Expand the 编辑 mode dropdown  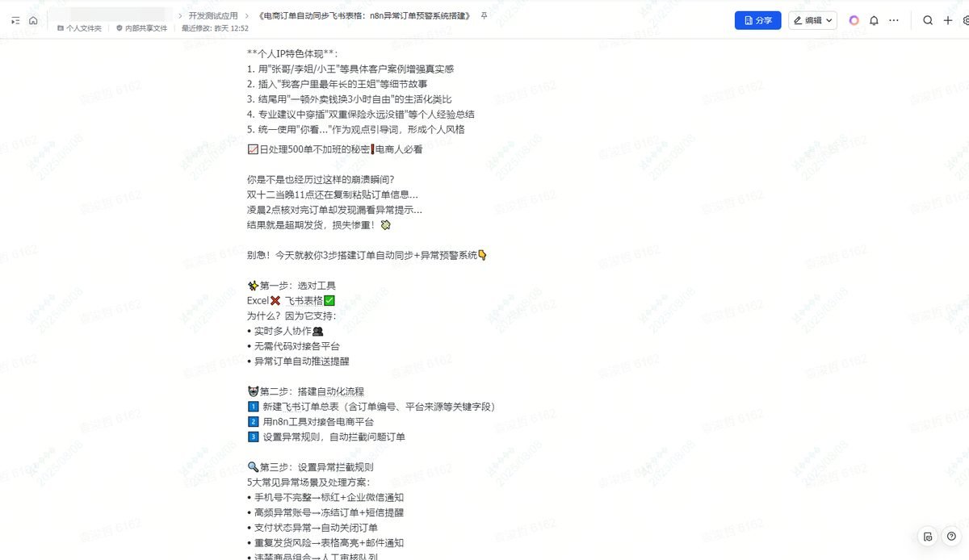coord(812,20)
